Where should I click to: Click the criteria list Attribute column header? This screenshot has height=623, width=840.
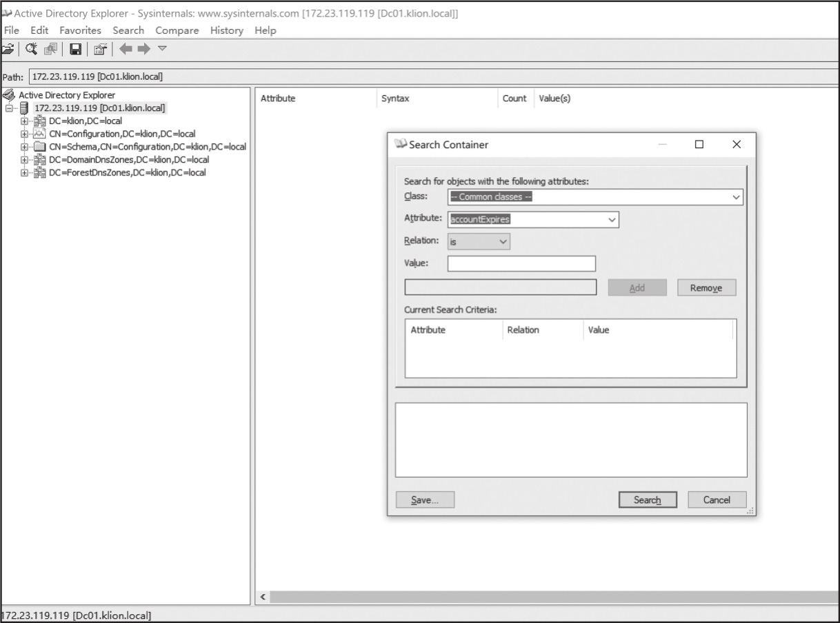(x=454, y=330)
